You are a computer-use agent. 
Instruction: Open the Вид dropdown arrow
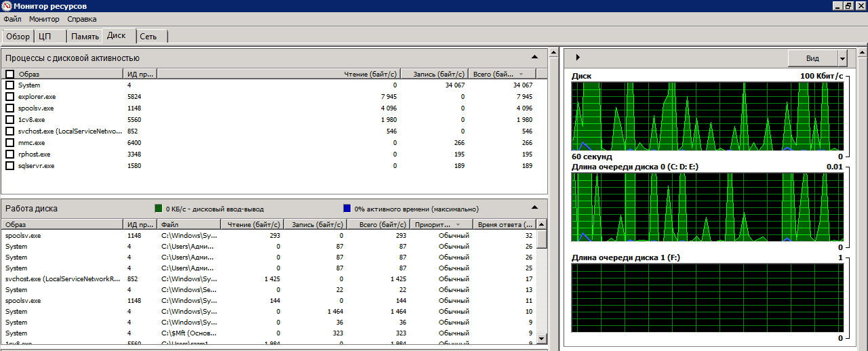tap(842, 58)
